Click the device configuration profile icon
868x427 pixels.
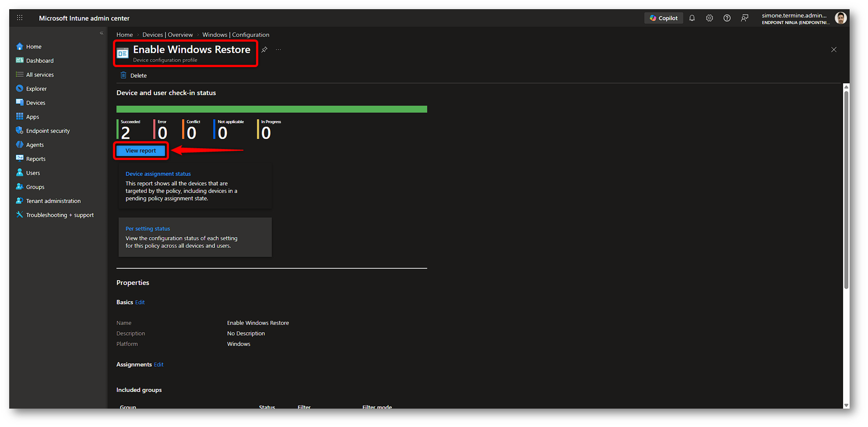(123, 53)
